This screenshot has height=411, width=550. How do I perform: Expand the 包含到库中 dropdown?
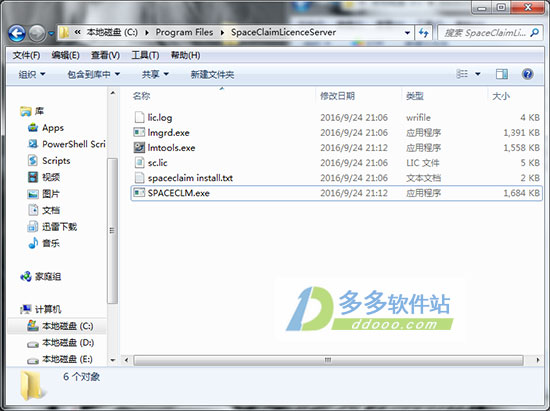(94, 74)
